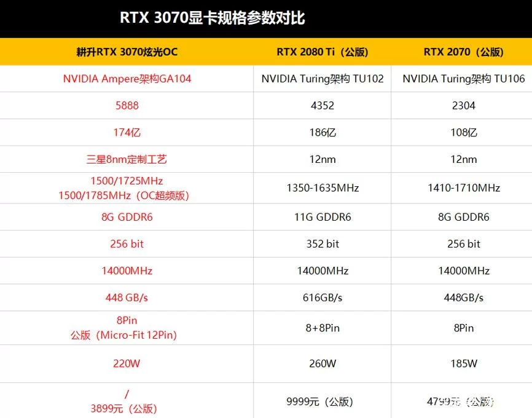Select "14000MHz" in the RTX 2080 Ti column
The image size is (532, 418).
pos(323,270)
